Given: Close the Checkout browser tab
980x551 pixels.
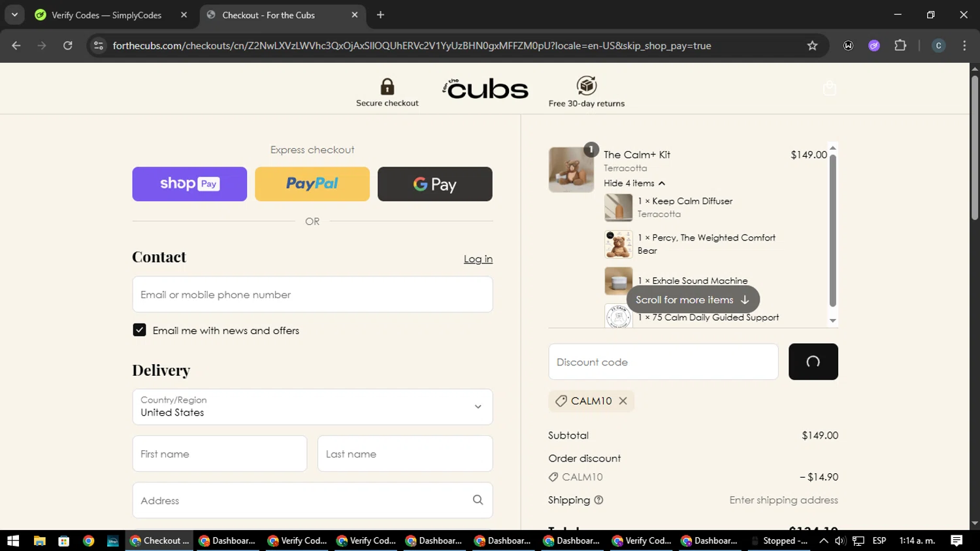Looking at the screenshot, I should click(x=355, y=15).
